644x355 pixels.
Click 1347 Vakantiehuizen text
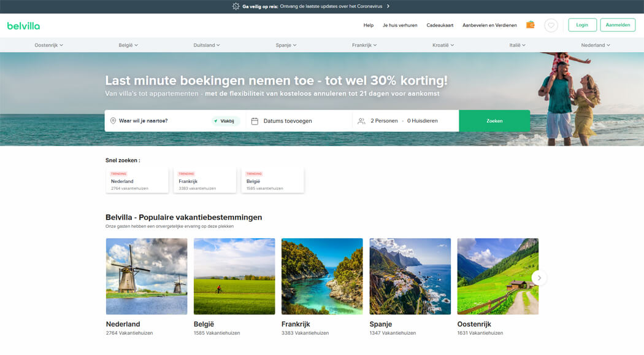click(393, 334)
